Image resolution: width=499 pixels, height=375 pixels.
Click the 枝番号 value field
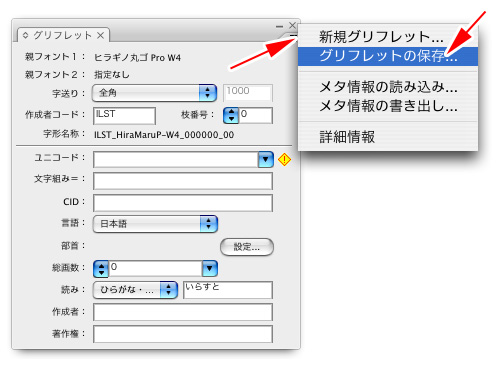pyautogui.click(x=256, y=115)
